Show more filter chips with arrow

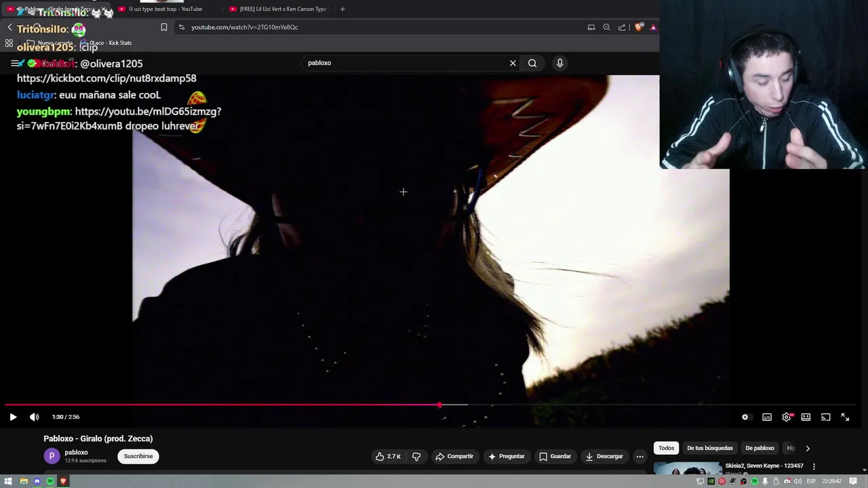point(807,448)
